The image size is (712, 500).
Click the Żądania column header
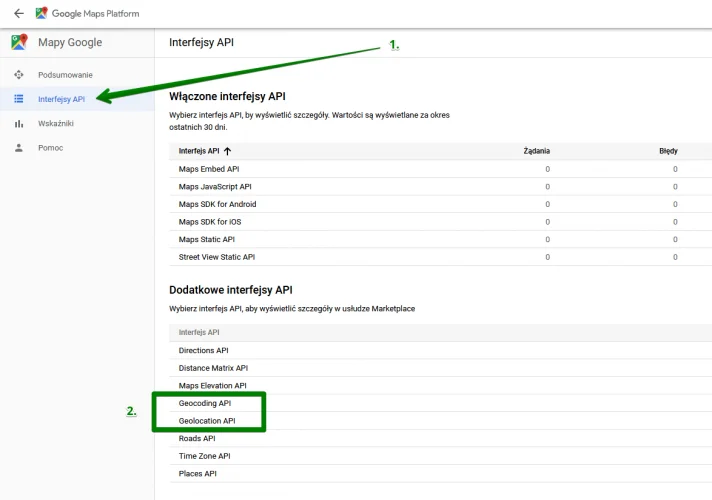536,151
